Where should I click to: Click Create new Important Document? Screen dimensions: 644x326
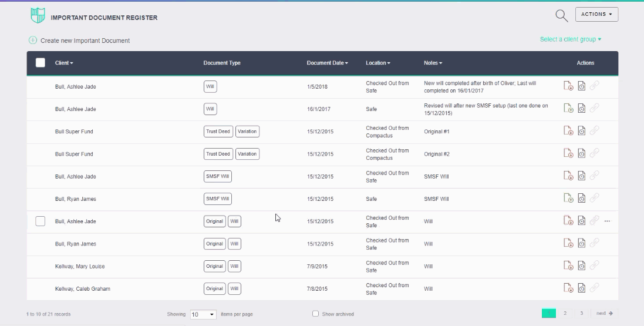(x=85, y=41)
